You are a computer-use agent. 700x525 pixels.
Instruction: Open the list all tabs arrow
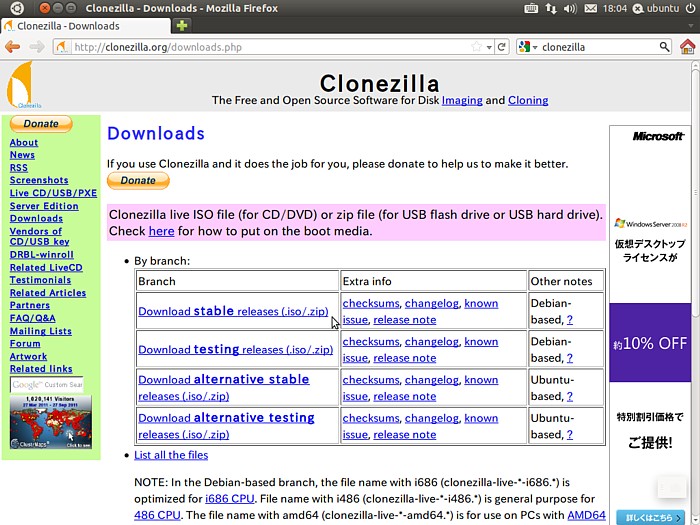click(x=691, y=26)
